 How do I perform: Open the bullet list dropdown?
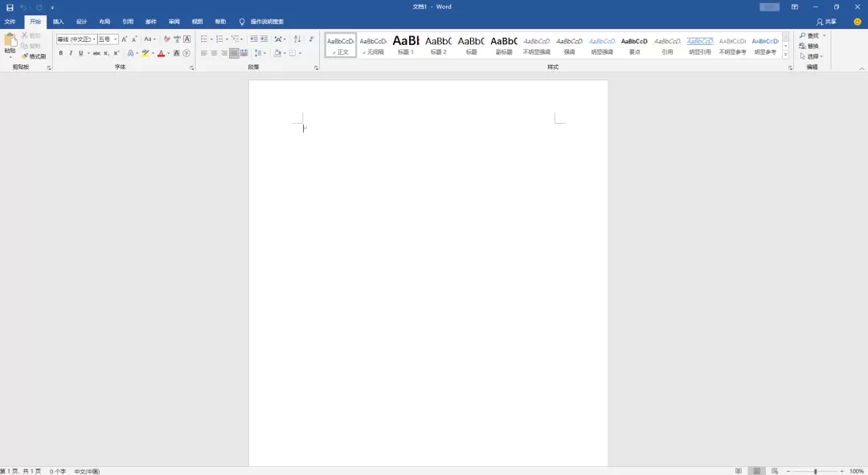[211, 39]
